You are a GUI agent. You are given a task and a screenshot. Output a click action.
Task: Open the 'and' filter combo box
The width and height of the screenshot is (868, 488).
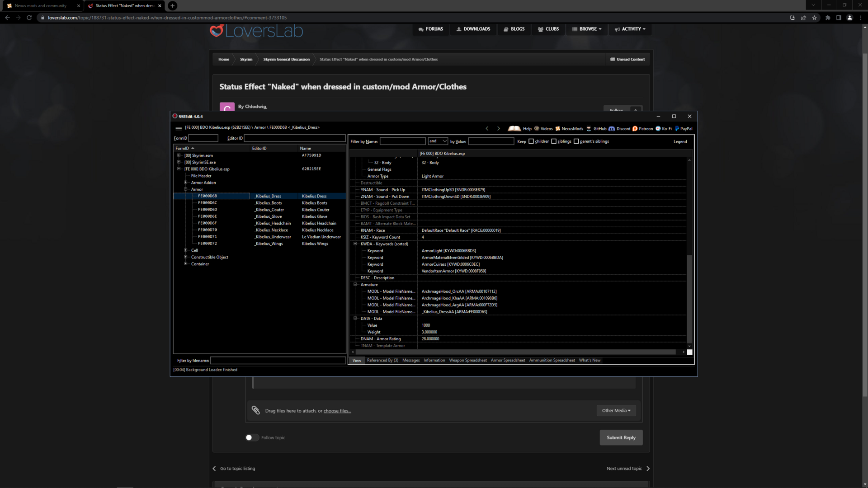tap(438, 141)
